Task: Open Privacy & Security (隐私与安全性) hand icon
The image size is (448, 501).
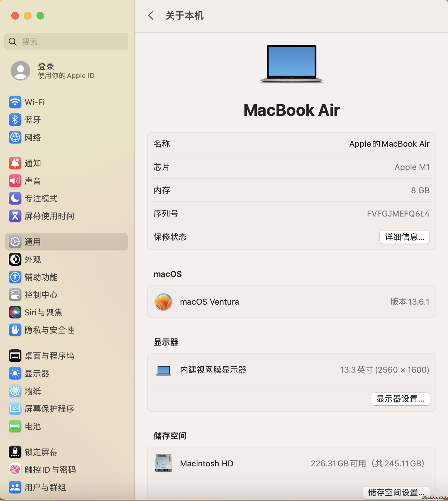Action: tap(15, 330)
